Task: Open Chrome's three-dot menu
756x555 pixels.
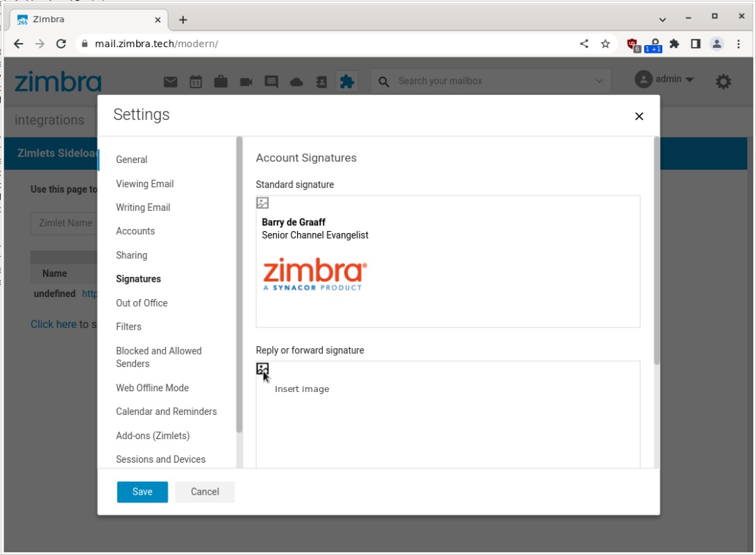Action: 739,44
